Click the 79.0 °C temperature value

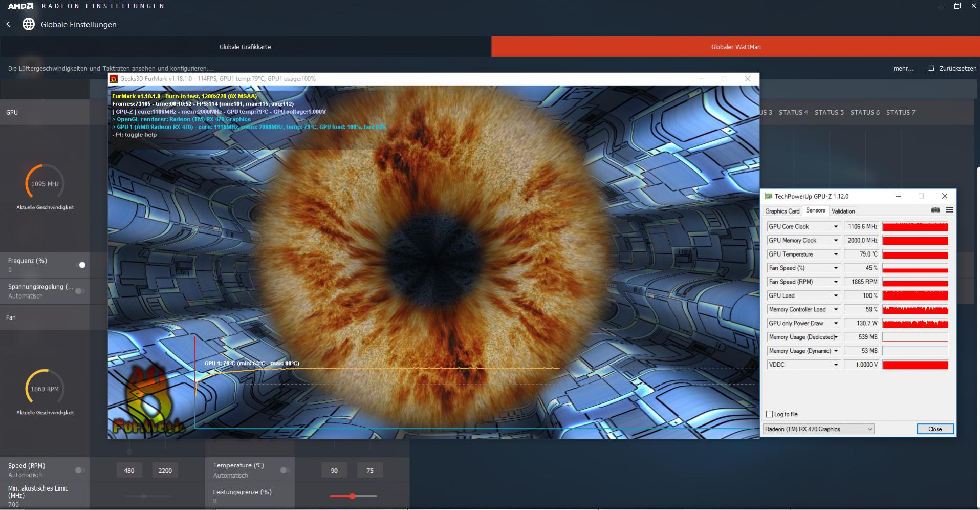pos(862,254)
